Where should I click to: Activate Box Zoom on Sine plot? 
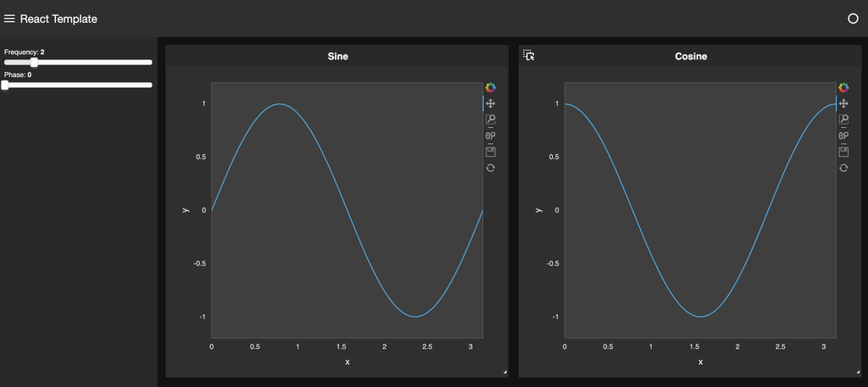click(x=490, y=119)
